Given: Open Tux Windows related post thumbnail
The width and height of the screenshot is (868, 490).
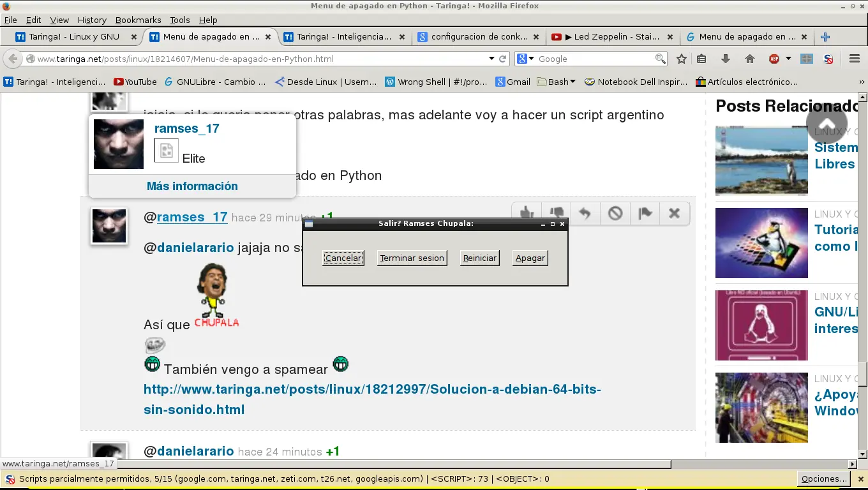Looking at the screenshot, I should click(761, 243).
